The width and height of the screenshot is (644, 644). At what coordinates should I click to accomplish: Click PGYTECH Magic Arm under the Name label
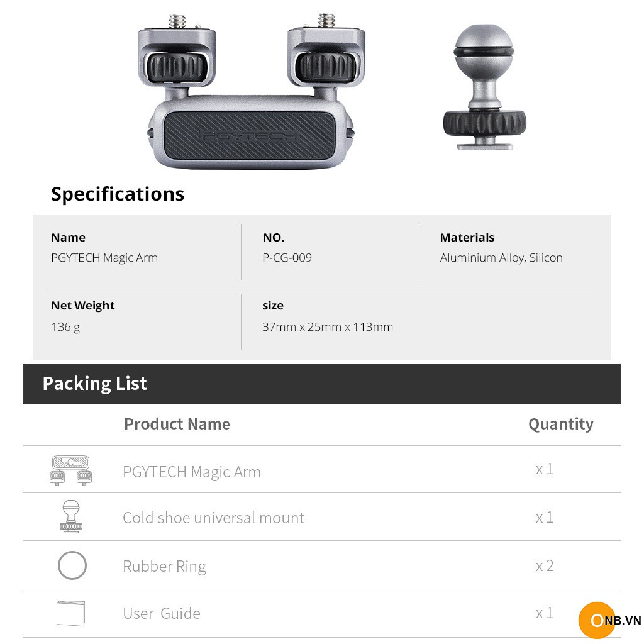(x=104, y=258)
